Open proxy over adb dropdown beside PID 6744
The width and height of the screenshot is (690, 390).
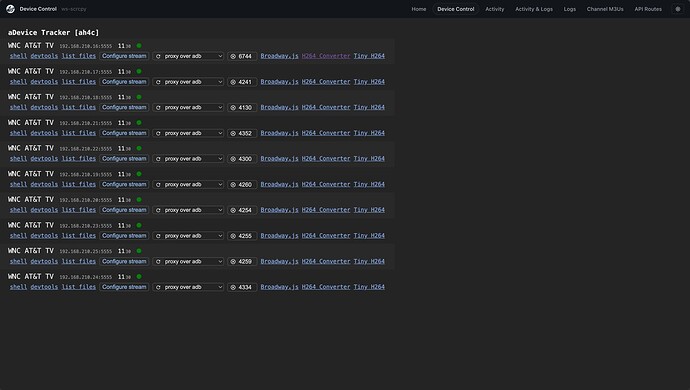pos(188,56)
